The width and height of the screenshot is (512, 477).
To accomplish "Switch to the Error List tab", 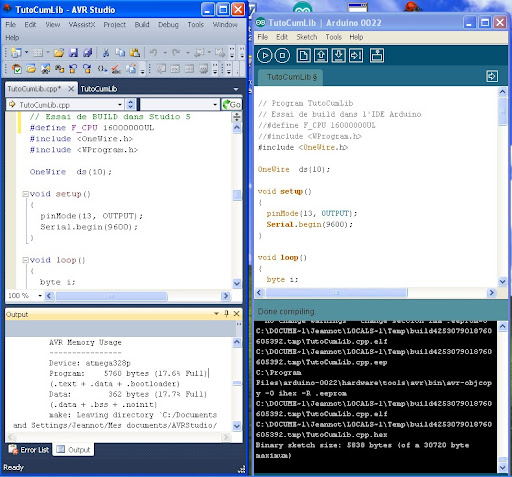I will pyautogui.click(x=29, y=450).
